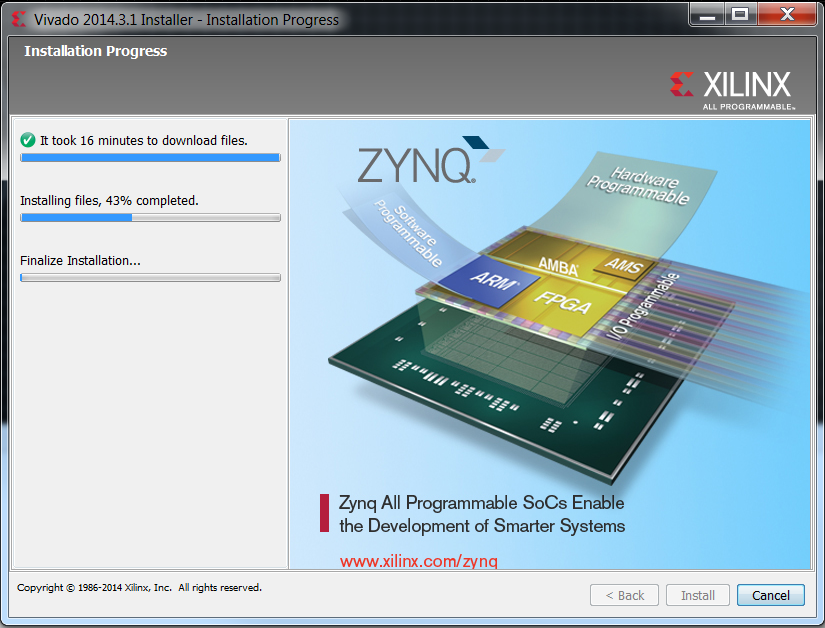Viewport: 825px width, 628px height.
Task: Click the download files progress bar
Action: (150, 158)
